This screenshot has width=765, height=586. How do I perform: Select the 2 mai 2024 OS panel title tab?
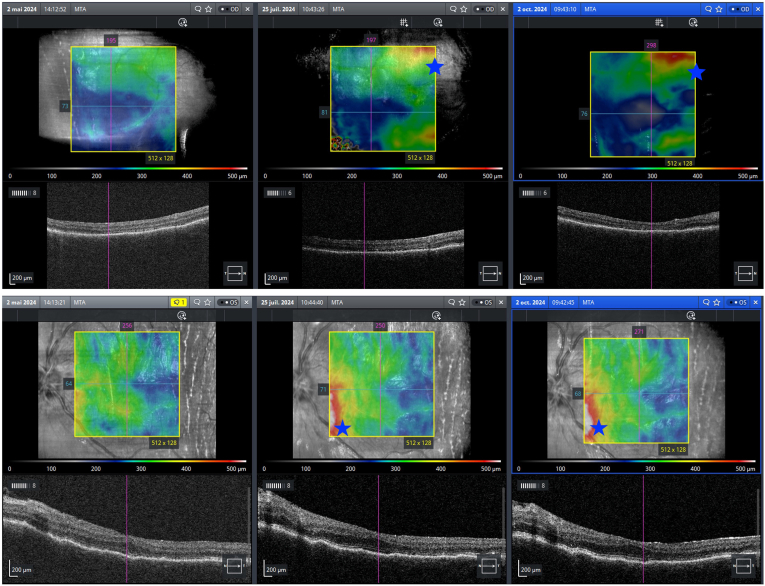21,303
